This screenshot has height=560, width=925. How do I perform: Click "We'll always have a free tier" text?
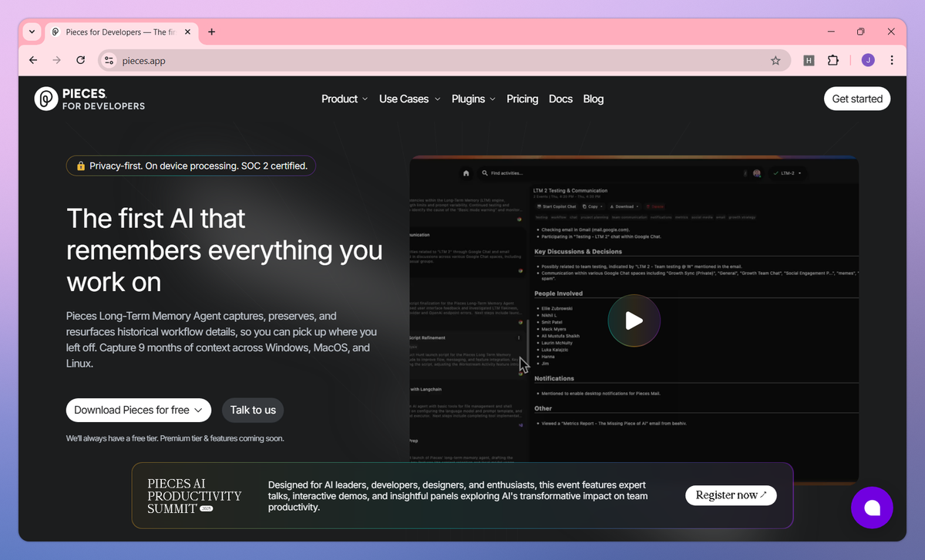(175, 438)
